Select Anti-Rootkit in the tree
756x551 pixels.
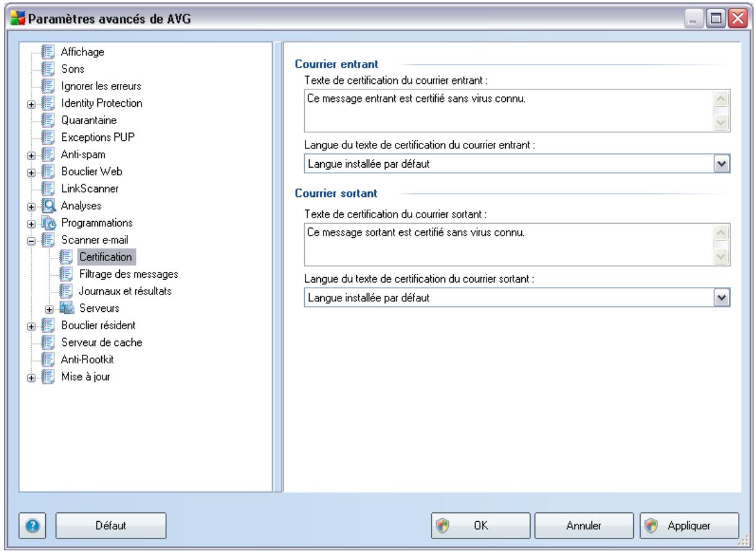coord(87,358)
